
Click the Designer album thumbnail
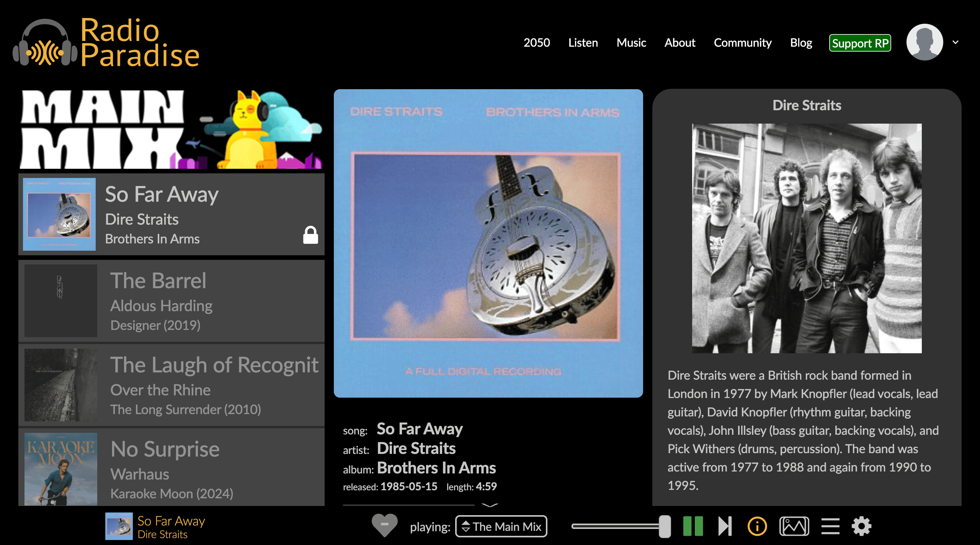61,301
